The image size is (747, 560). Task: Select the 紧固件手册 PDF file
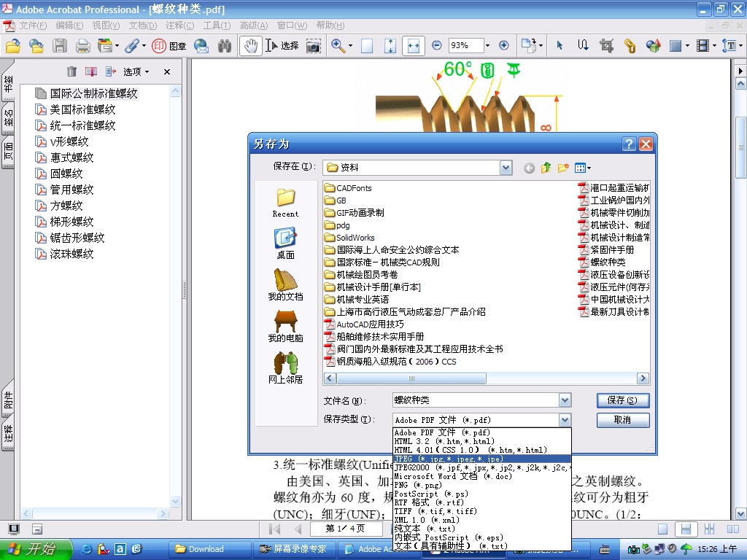click(606, 250)
